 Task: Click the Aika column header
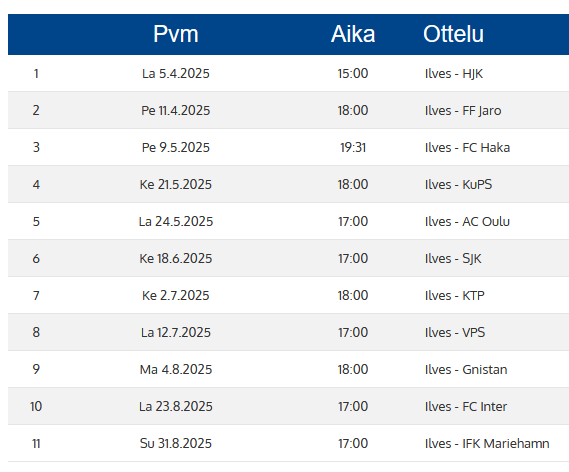[x=353, y=34]
